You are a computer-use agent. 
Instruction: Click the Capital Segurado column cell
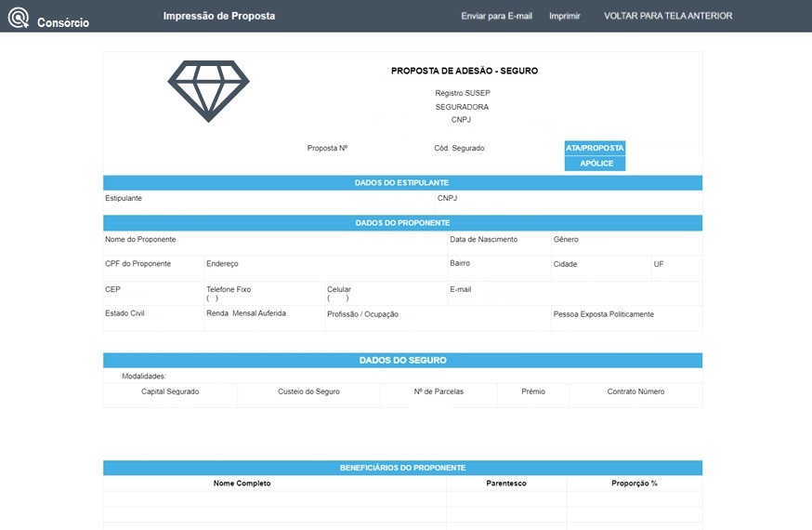(x=170, y=395)
